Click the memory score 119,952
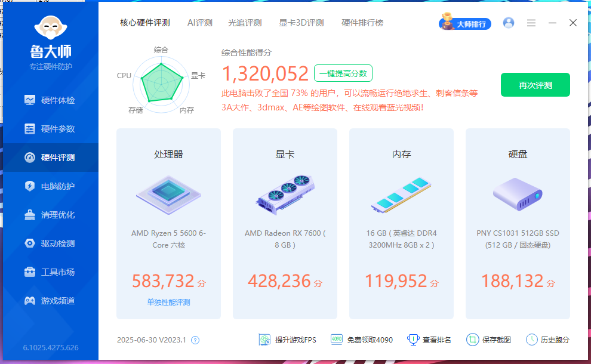Image resolution: width=591 pixels, height=364 pixels. (396, 281)
